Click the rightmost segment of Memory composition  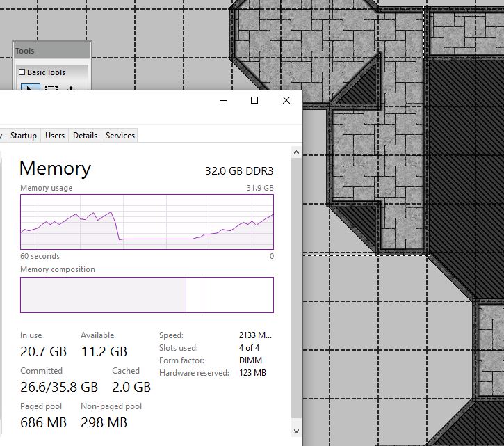click(237, 295)
